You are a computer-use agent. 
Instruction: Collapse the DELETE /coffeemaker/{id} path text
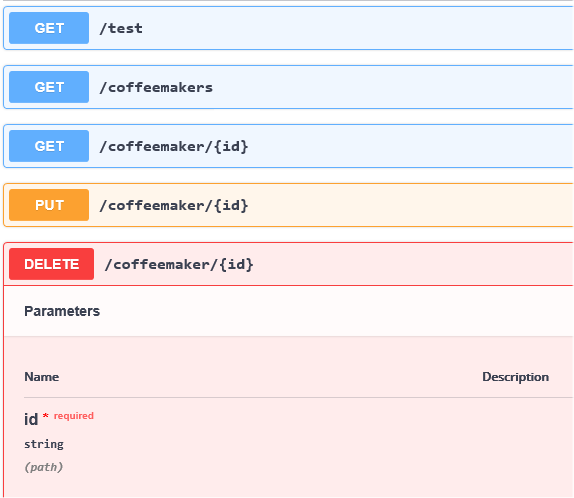click(179, 264)
